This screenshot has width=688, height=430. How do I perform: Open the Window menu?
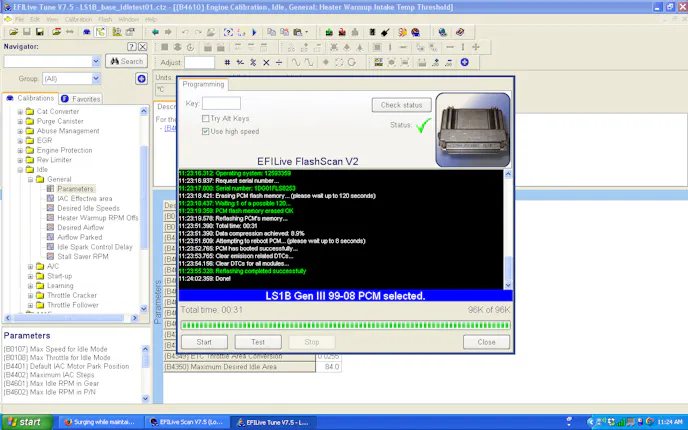tap(129, 19)
